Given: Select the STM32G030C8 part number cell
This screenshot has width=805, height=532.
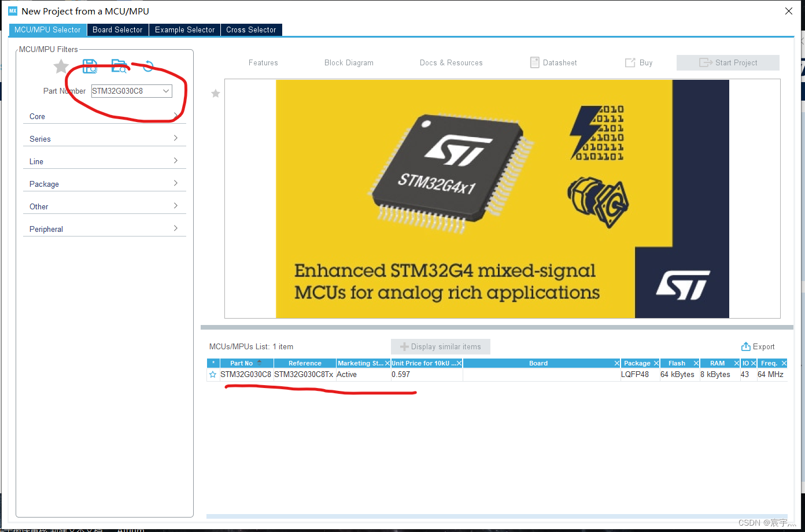Looking at the screenshot, I should (246, 375).
